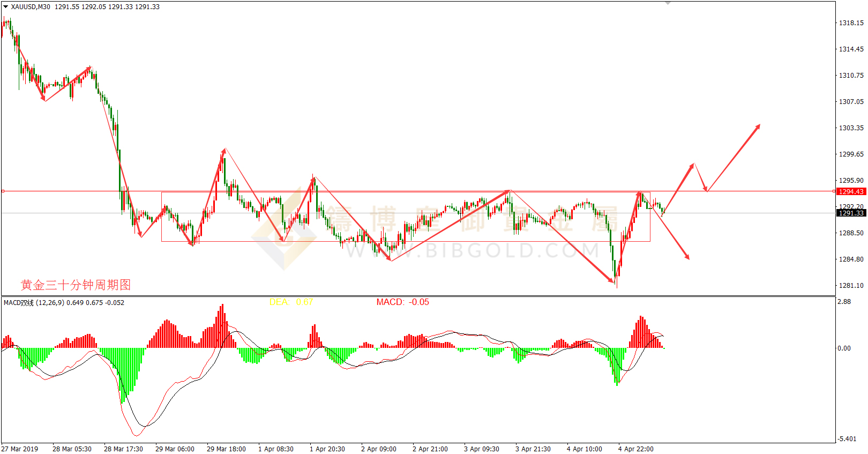Click the 1281.10 price axis label
868x454 pixels.
coord(851,286)
